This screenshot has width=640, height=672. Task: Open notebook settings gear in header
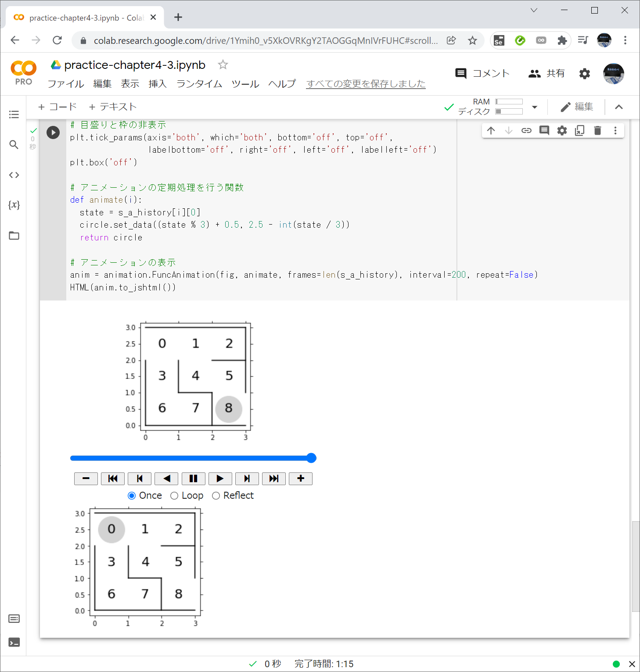tap(585, 74)
